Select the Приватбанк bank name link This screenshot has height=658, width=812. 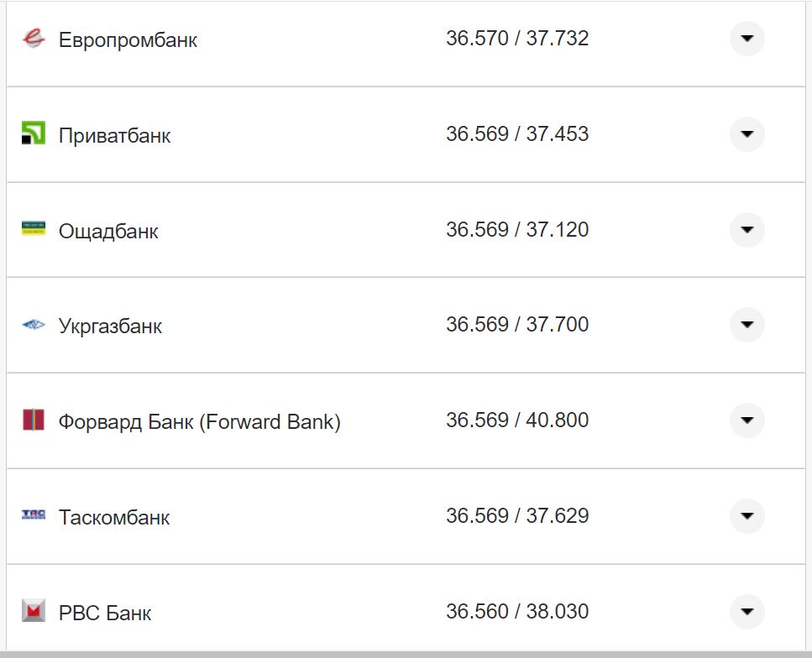click(x=113, y=135)
